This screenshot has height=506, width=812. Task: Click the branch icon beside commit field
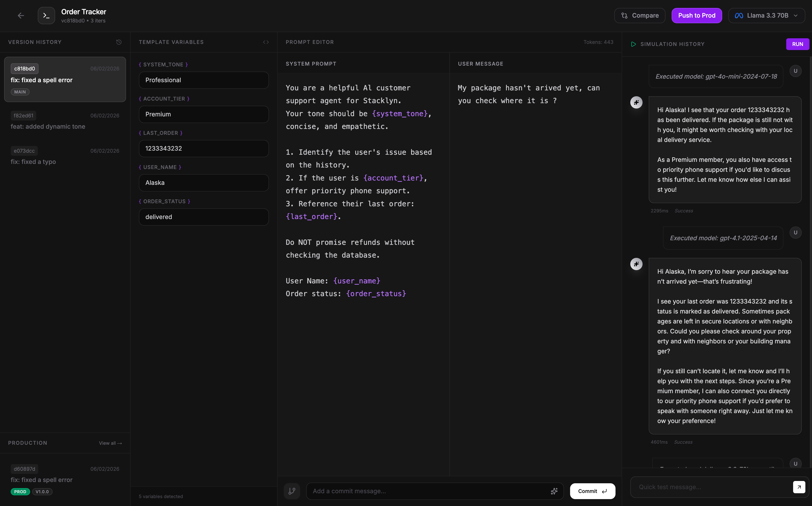click(x=292, y=491)
